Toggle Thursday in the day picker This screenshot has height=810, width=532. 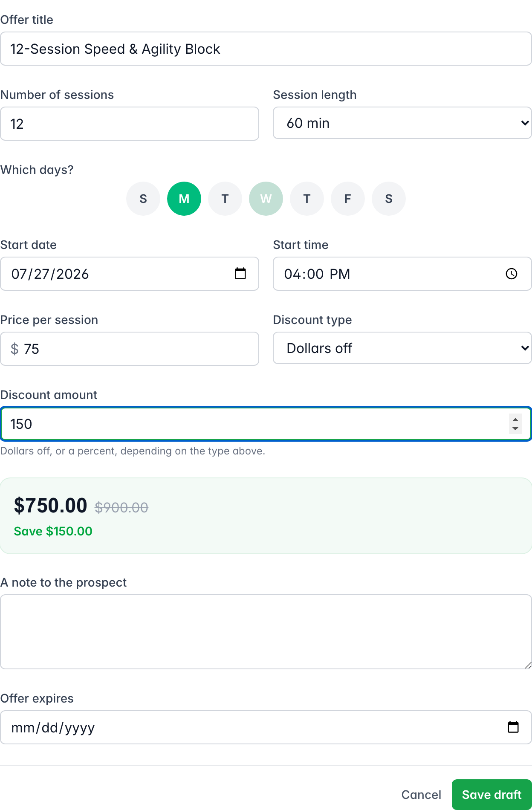[307, 199]
